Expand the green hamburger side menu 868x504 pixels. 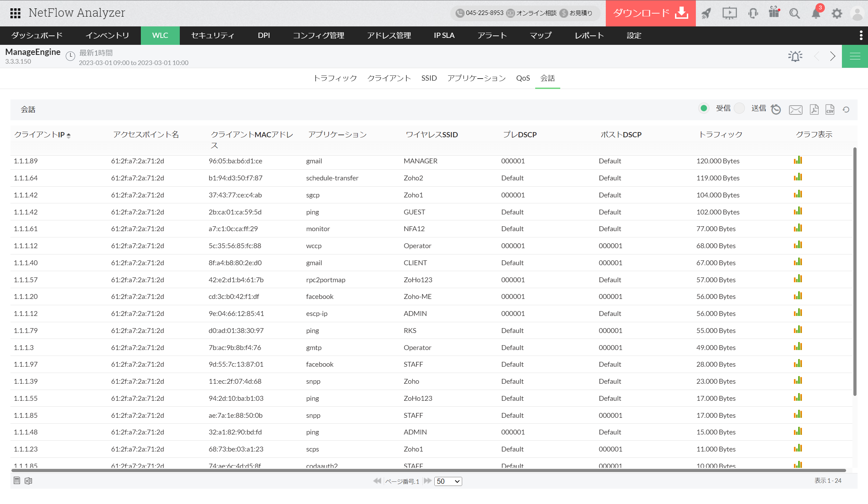pyautogui.click(x=855, y=56)
